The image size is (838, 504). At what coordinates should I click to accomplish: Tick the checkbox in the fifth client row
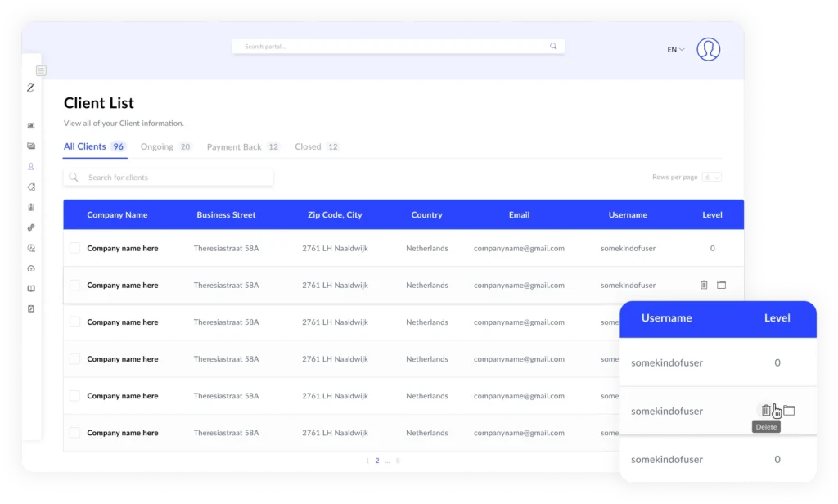coord(74,395)
